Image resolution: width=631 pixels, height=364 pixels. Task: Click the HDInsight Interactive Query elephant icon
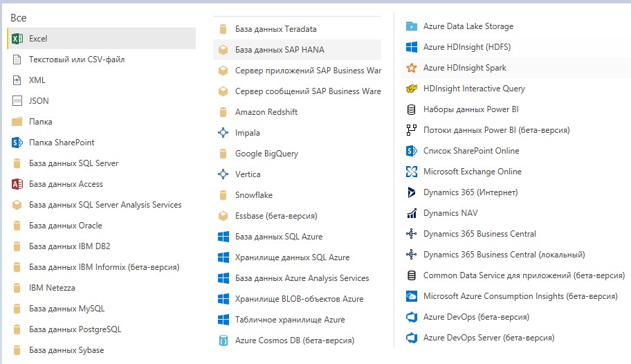[411, 89]
